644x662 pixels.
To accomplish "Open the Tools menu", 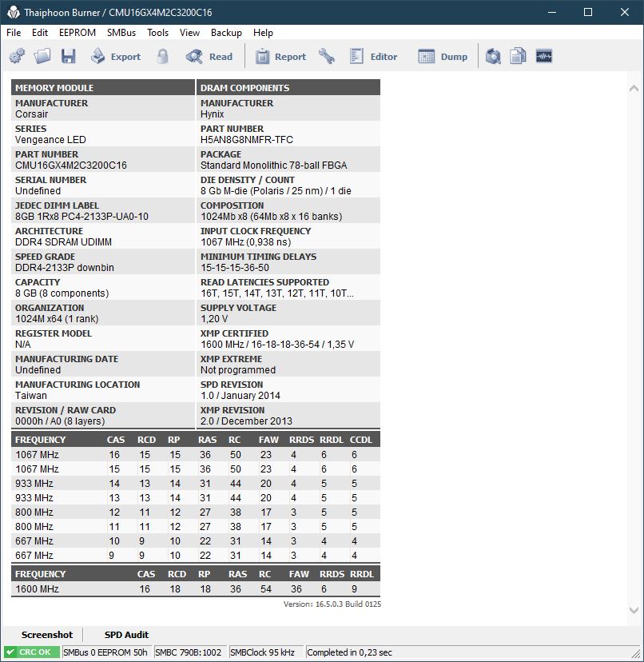I will tap(157, 33).
